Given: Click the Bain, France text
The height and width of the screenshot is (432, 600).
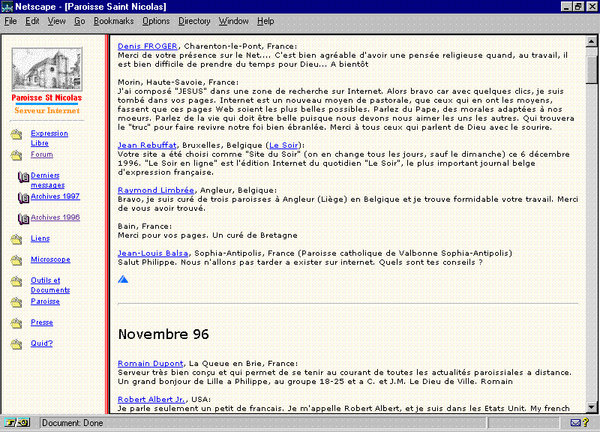Looking at the screenshot, I should (x=145, y=226).
